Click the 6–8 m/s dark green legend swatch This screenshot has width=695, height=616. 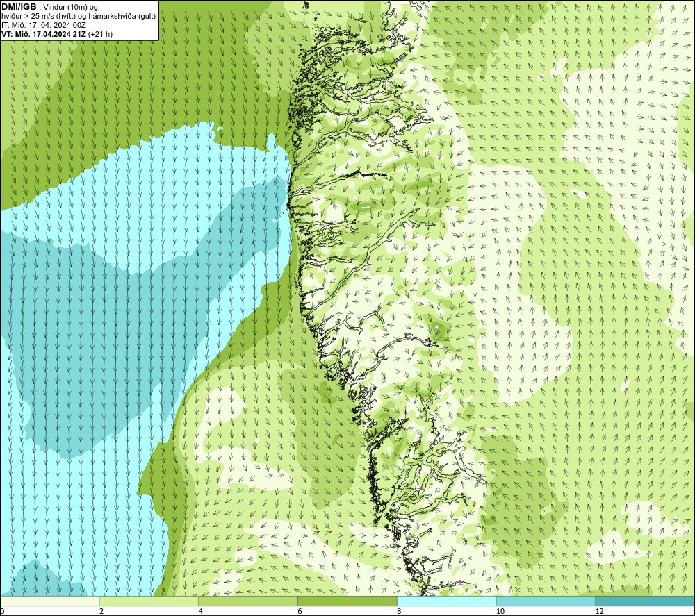[347, 601]
